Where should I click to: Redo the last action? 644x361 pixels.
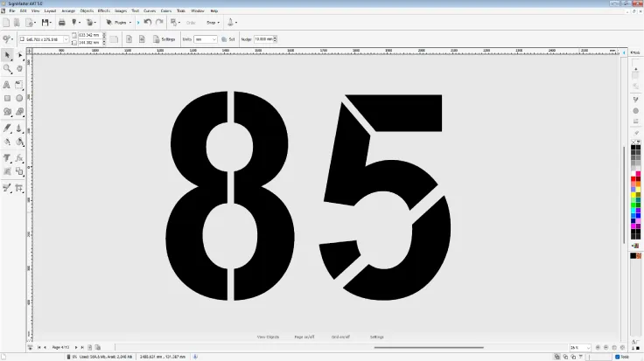tap(159, 22)
